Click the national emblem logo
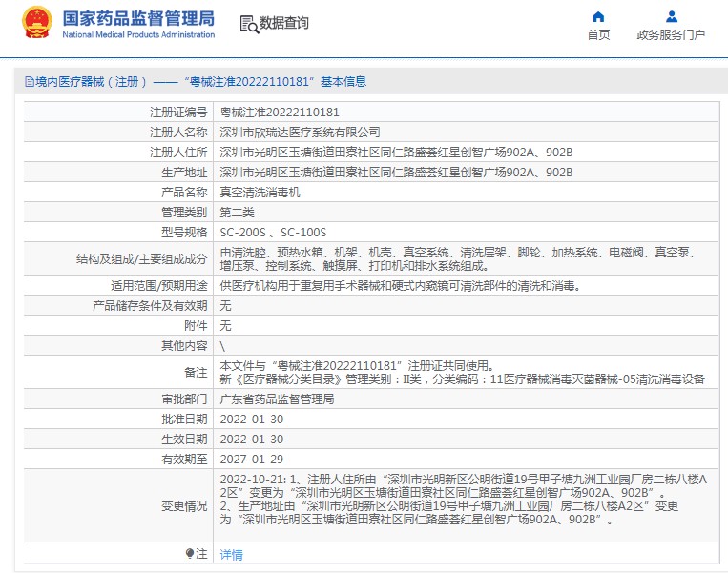 37,22
